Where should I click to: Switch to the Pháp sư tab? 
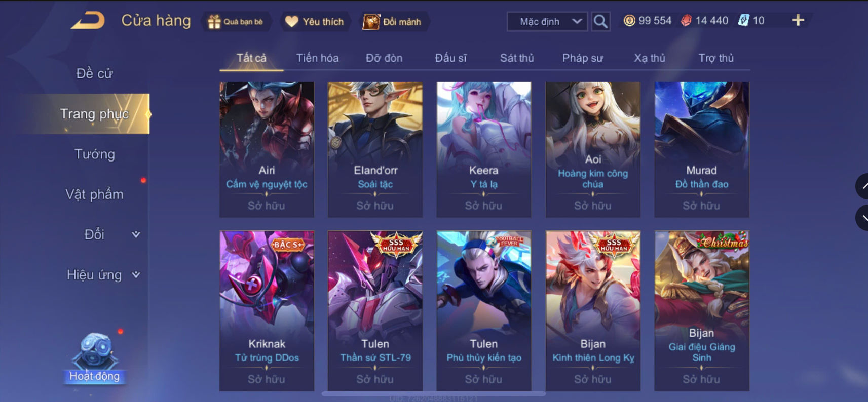[583, 58]
